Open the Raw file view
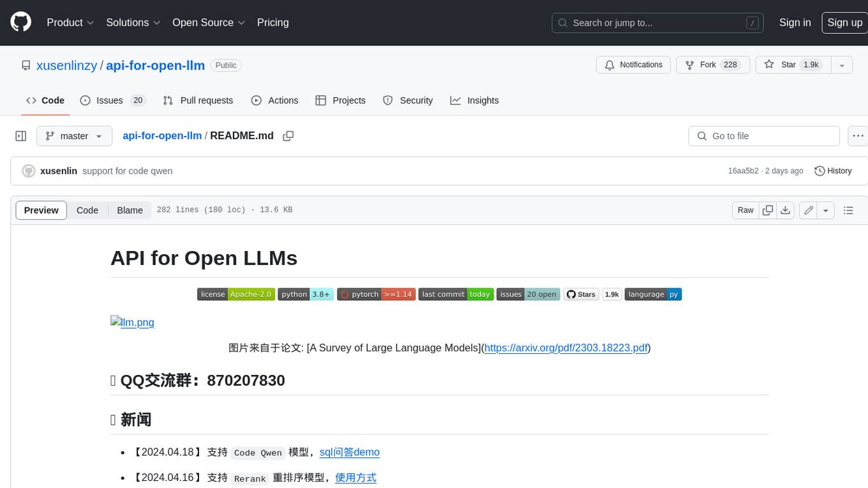The width and height of the screenshot is (868, 488). pyautogui.click(x=745, y=210)
